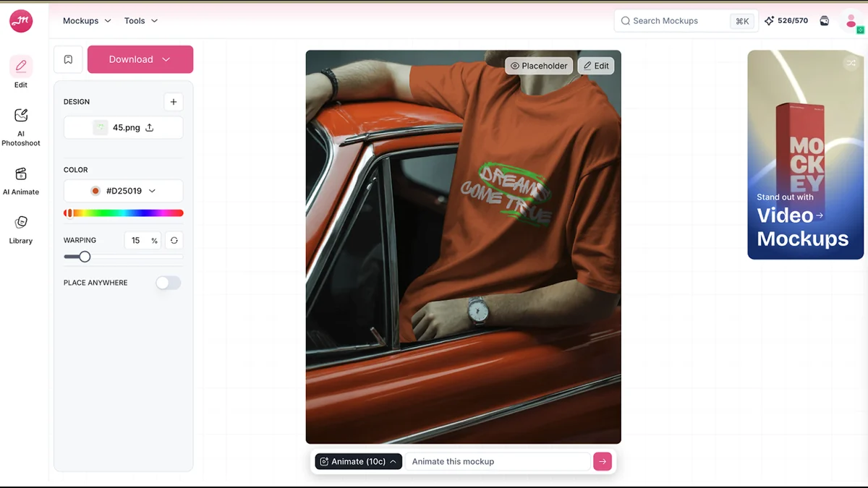Toggle Placeholder visibility on the mockup
The height and width of the screenshot is (488, 868).
pos(539,66)
